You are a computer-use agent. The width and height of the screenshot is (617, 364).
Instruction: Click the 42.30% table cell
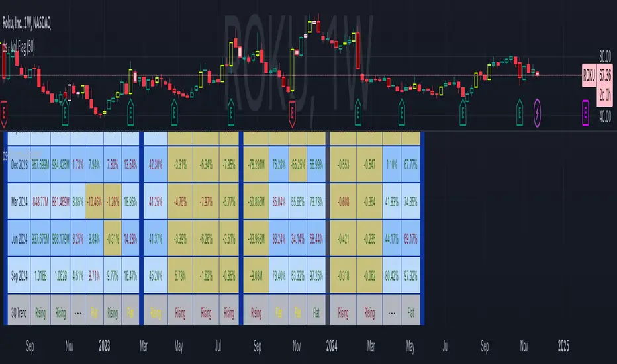click(156, 165)
